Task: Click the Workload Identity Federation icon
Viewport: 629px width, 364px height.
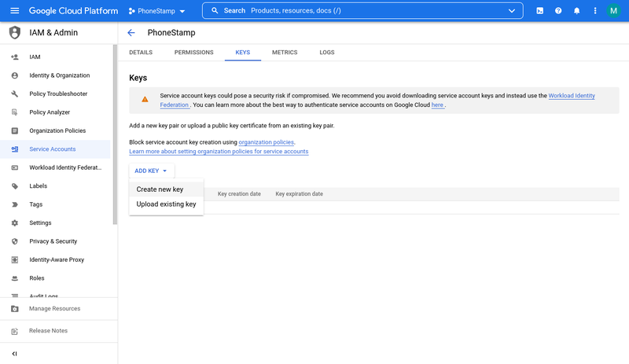Action: click(x=15, y=167)
